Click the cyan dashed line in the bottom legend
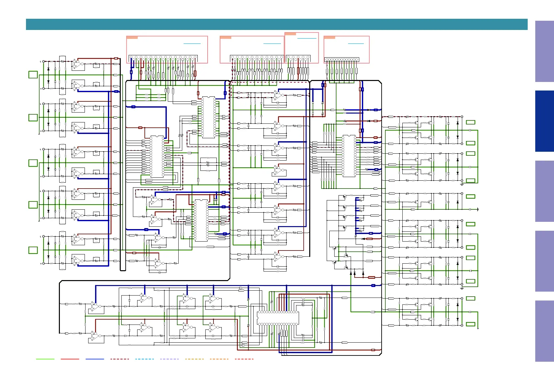 144,359
